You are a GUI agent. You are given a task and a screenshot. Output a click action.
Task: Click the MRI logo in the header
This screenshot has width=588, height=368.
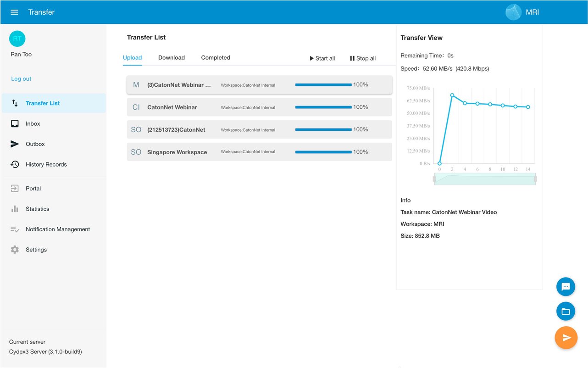(513, 12)
